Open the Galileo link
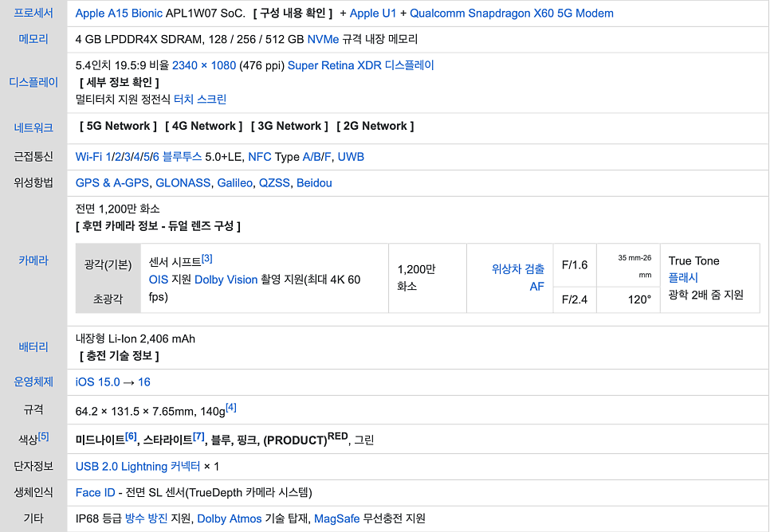The width and height of the screenshot is (770, 532). (x=234, y=183)
